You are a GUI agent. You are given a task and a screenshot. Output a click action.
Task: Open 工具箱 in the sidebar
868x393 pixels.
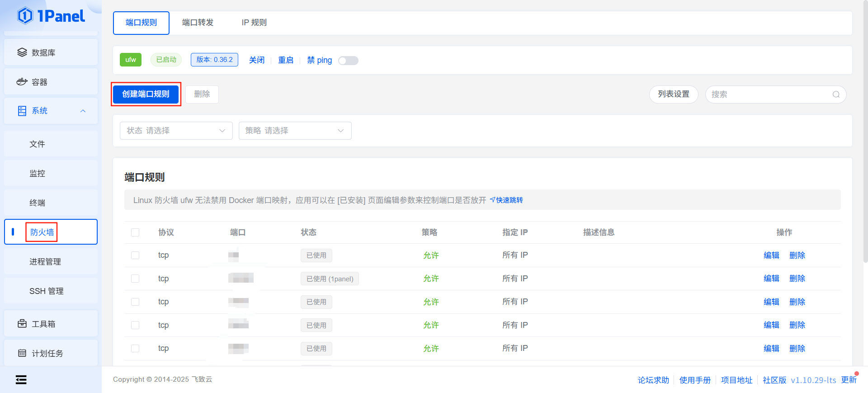pos(51,324)
